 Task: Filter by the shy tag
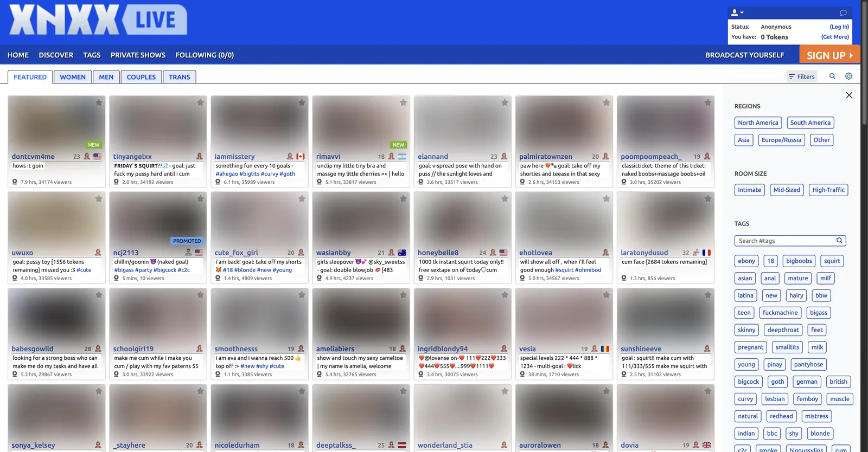coord(794,434)
